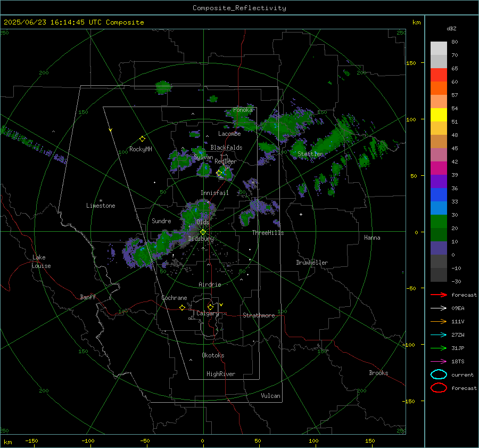The height and width of the screenshot is (448, 479).
Task: Select the bright green 20-30 dBZ swatch
Action: (x=439, y=222)
